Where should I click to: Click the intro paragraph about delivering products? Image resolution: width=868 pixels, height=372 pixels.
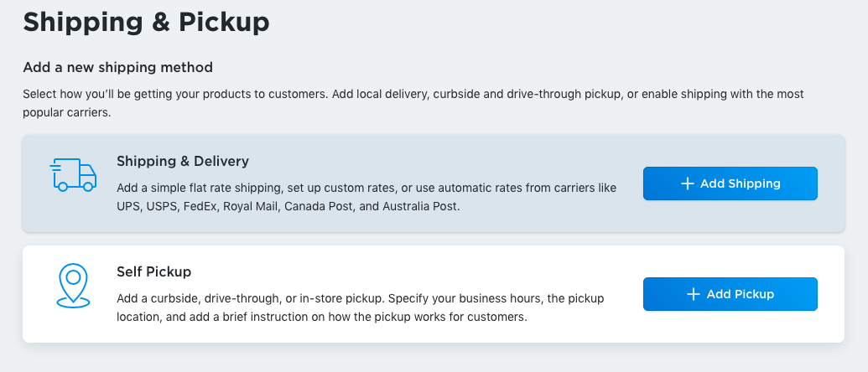click(413, 95)
